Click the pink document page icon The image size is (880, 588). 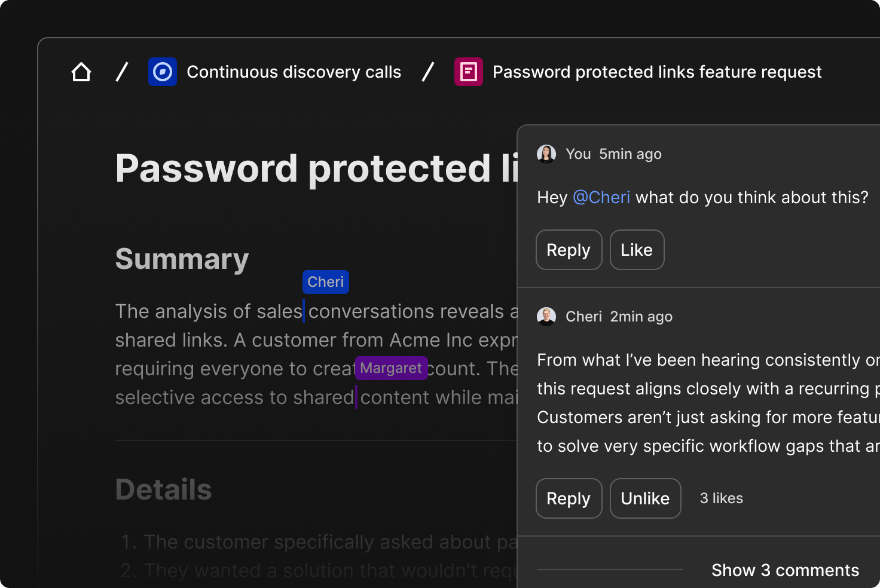(x=469, y=72)
